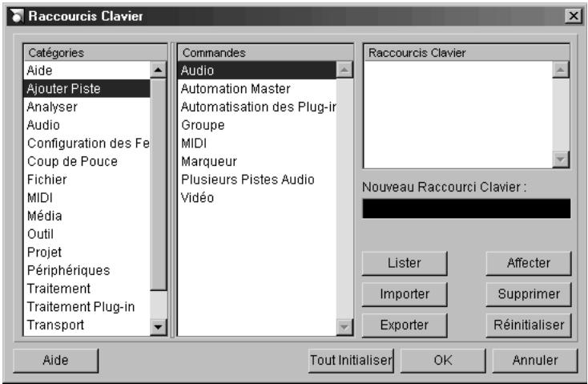The width and height of the screenshot is (588, 384).
Task: Click Catégories list scrollbar thumb
Action: pos(159,184)
